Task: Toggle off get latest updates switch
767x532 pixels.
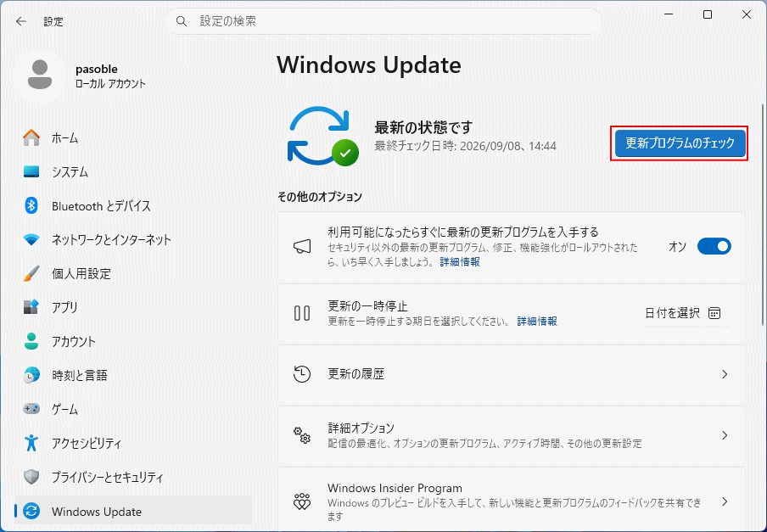Action: pos(714,246)
